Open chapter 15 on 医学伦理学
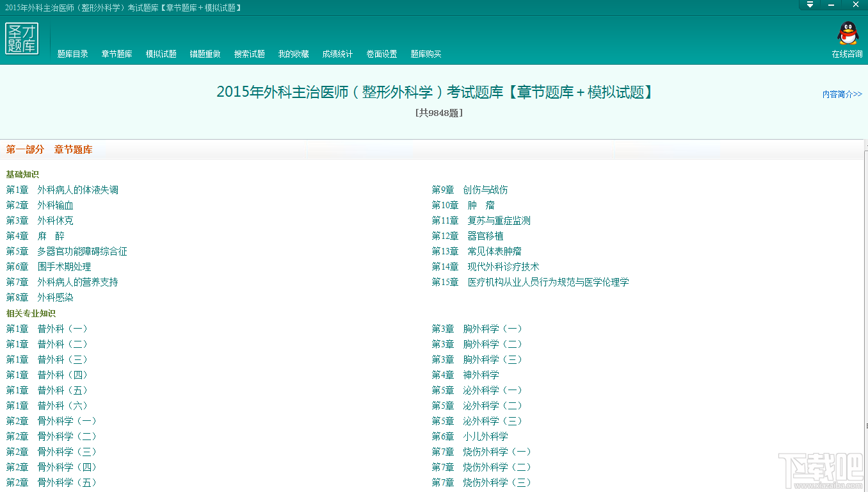The height and width of the screenshot is (492, 868). 531,282
